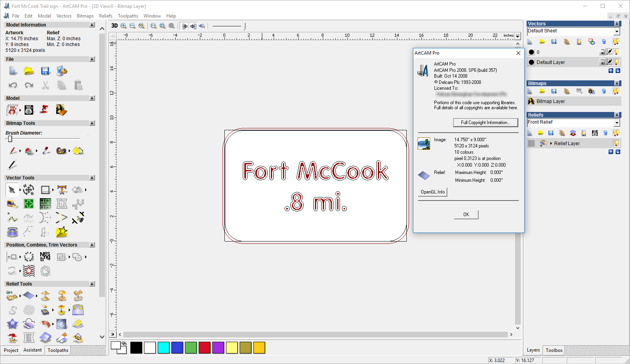
Task: Click the OpenGL Info button
Action: (432, 192)
